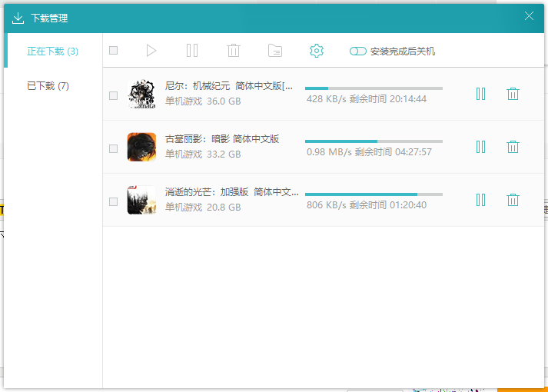
Task: Pause the 尼尔:机械纪元 download
Action: coord(480,94)
